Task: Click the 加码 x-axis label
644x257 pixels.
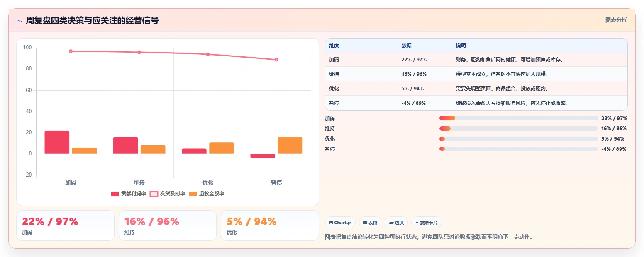Action: [x=71, y=182]
